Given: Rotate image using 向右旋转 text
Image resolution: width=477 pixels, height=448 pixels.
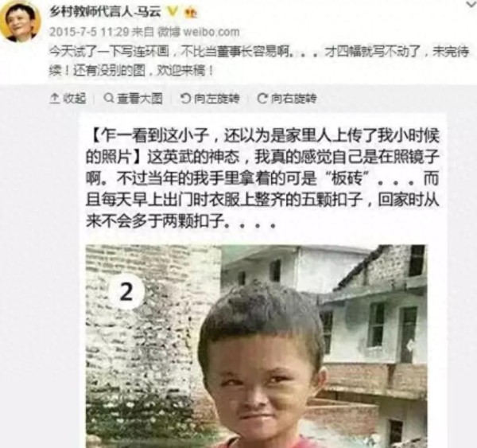Looking at the screenshot, I should click(293, 99).
